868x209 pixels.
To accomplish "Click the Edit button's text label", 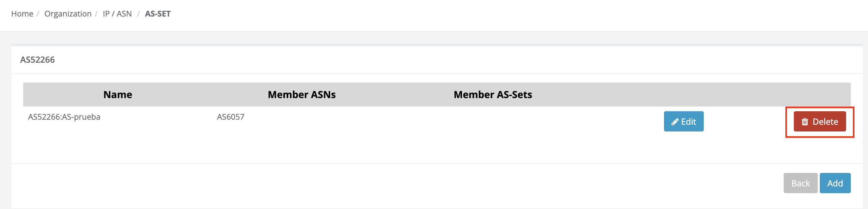I will coord(689,122).
